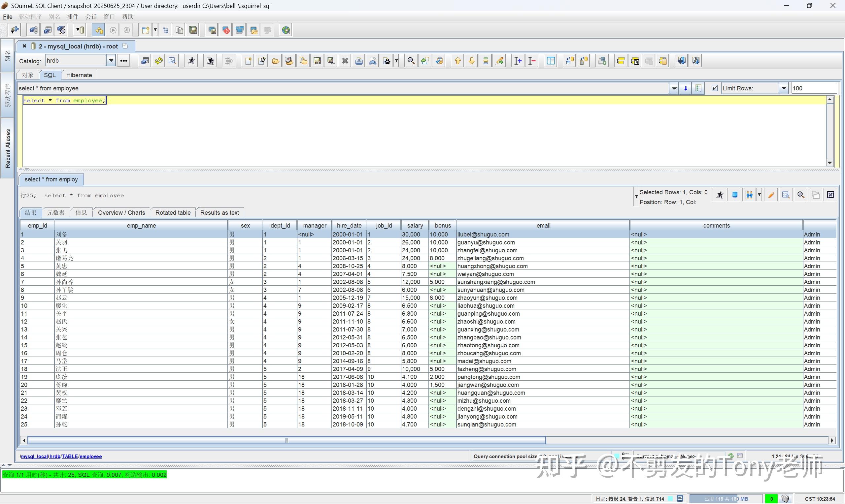Open the hrdb catalog dropdown
The image size is (845, 504).
(111, 60)
